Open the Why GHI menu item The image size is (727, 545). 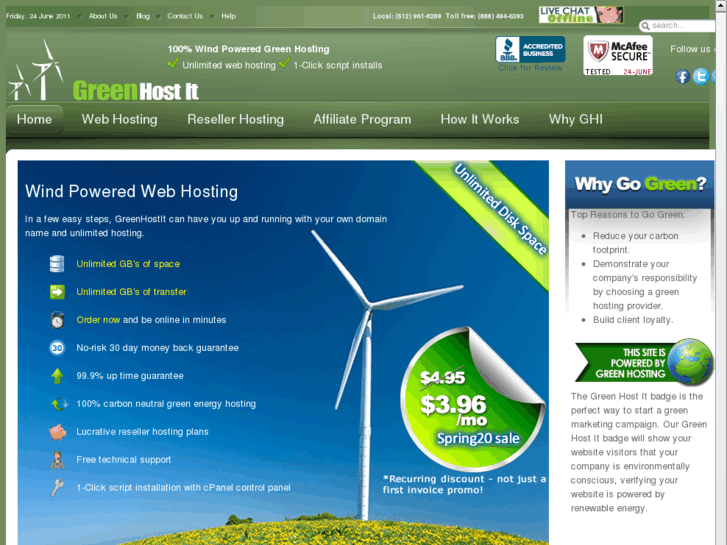576,120
